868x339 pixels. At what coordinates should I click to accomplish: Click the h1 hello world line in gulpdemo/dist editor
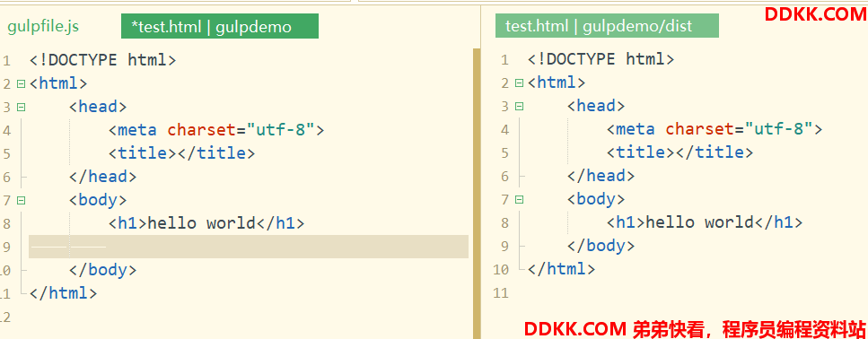705,222
